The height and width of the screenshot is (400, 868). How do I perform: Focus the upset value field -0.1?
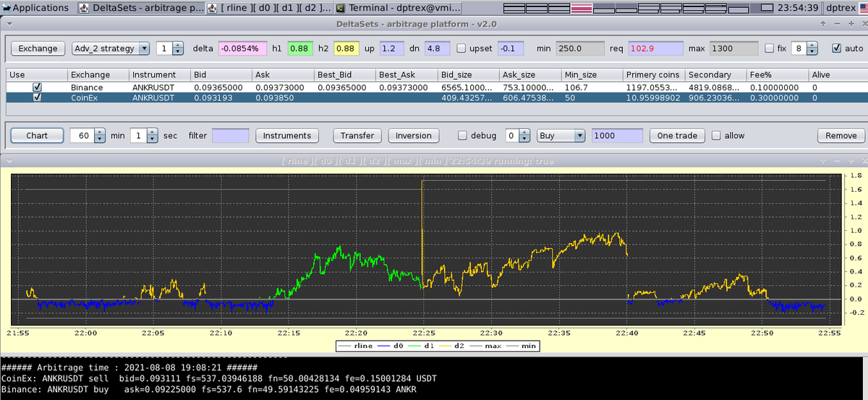pyautogui.click(x=511, y=48)
